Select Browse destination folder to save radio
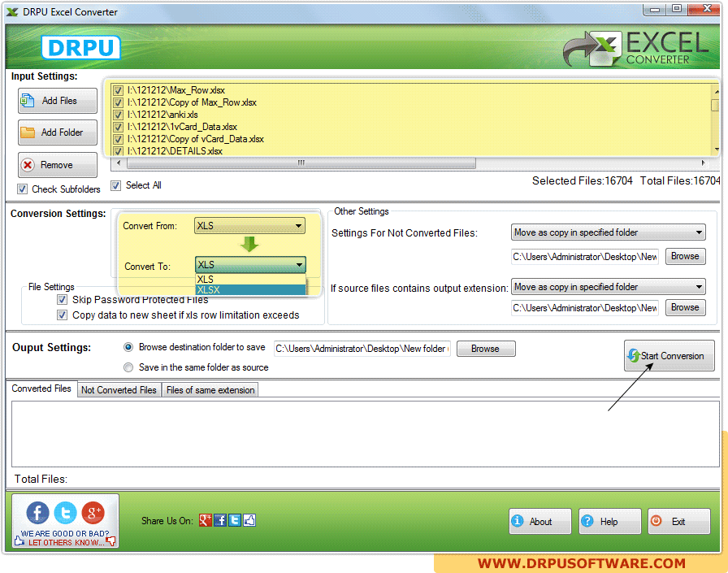Screen dimensions: 728x573 pos(128,347)
